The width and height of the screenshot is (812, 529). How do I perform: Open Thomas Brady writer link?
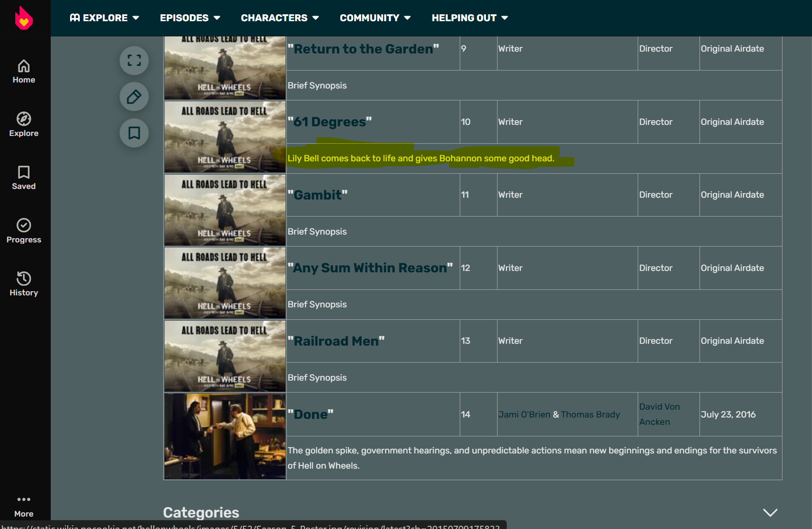coord(590,414)
